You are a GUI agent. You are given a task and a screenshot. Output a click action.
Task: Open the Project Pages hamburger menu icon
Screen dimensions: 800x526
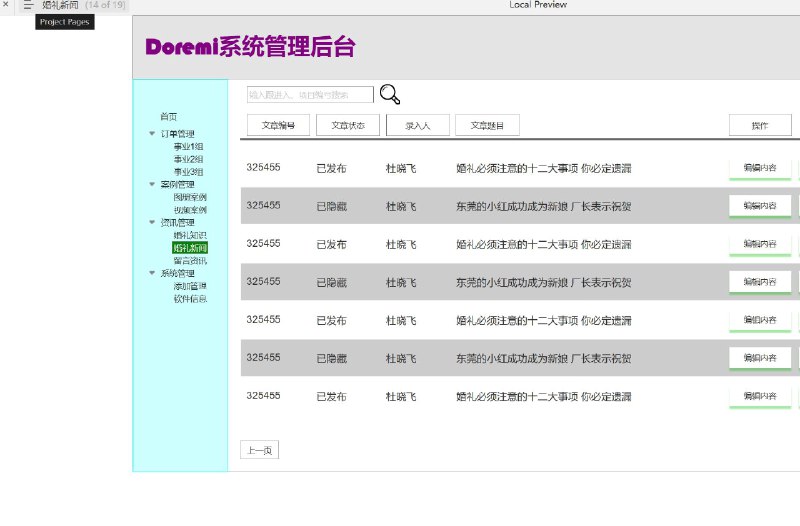[x=28, y=5]
